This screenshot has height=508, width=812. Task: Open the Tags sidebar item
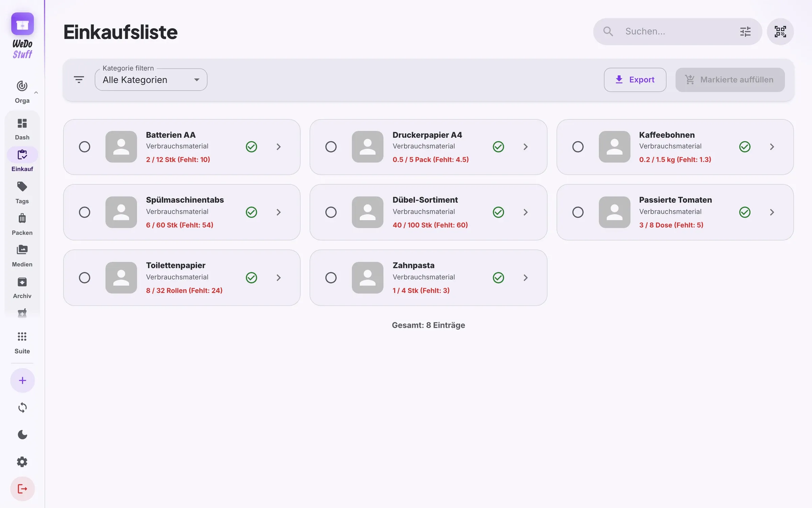[22, 192]
